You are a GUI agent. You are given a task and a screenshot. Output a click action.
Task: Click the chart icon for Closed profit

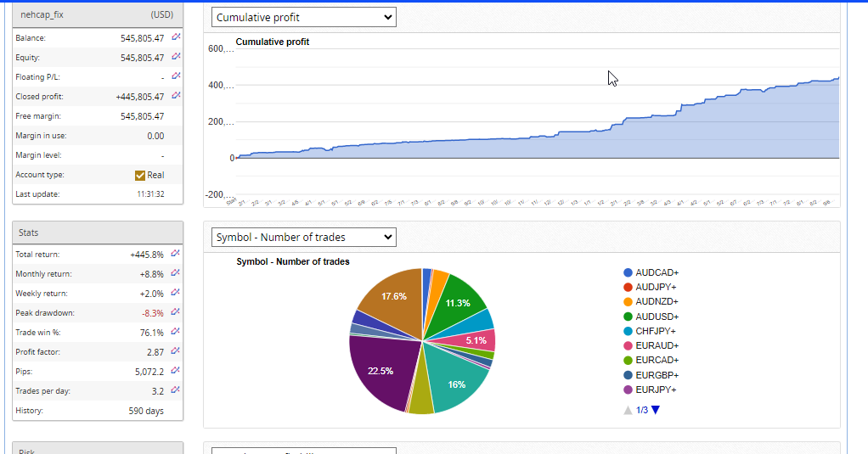coord(176,96)
